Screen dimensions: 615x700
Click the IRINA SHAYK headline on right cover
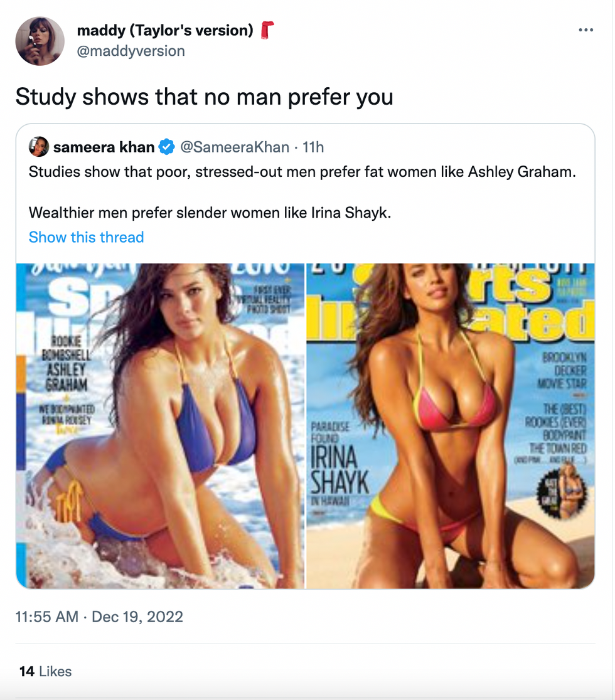pyautogui.click(x=340, y=470)
